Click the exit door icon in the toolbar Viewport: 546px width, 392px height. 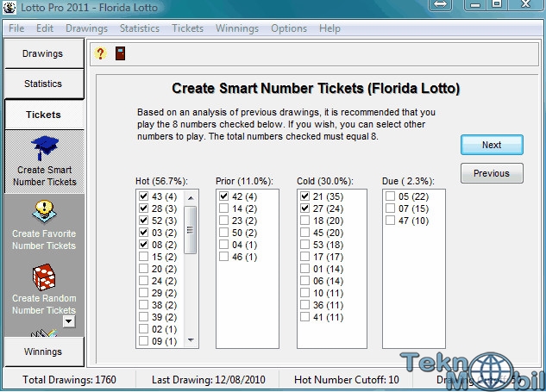(120, 53)
